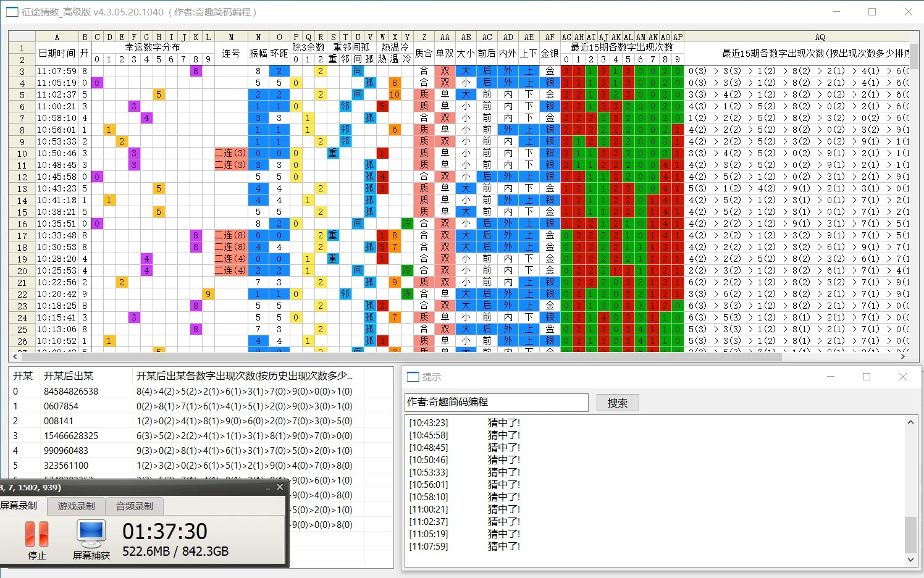Image resolution: width=924 pixels, height=578 pixels.
Task: Select row header 26
Action: (22, 341)
